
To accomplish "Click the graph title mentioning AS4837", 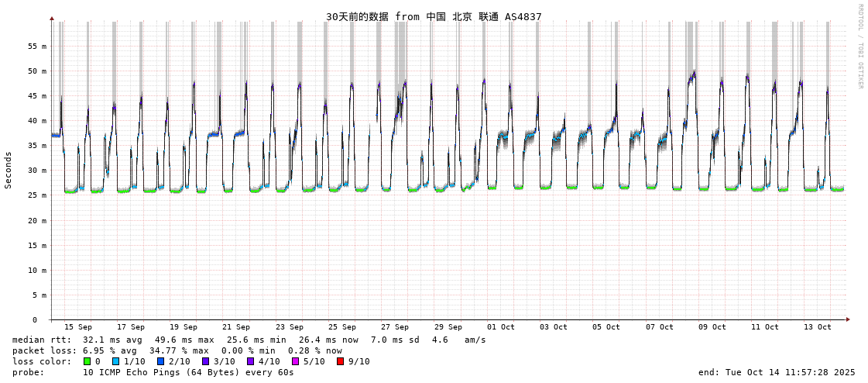I will tap(434, 16).
